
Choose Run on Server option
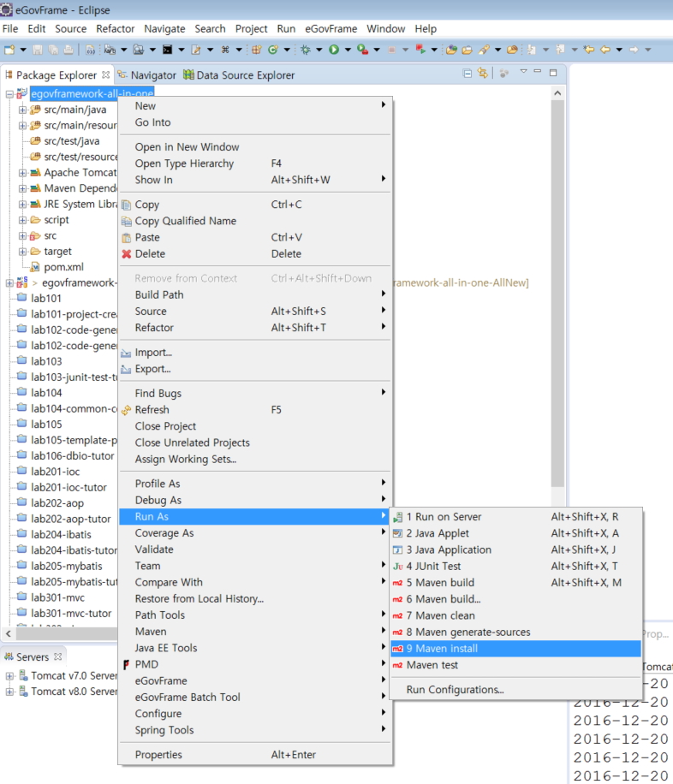click(x=444, y=517)
